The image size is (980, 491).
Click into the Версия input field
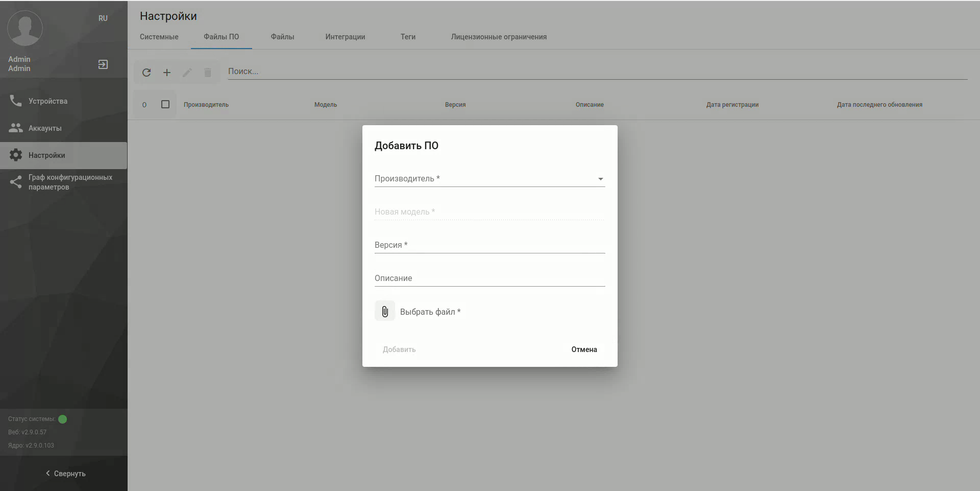point(489,245)
